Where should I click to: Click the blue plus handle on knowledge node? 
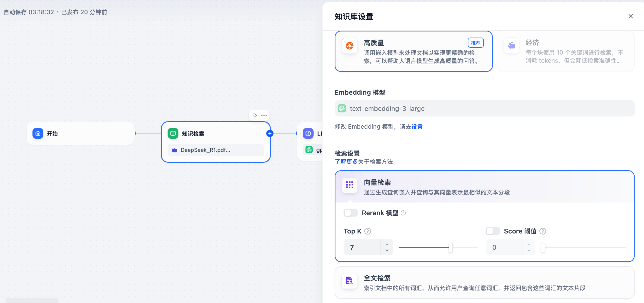tap(270, 133)
